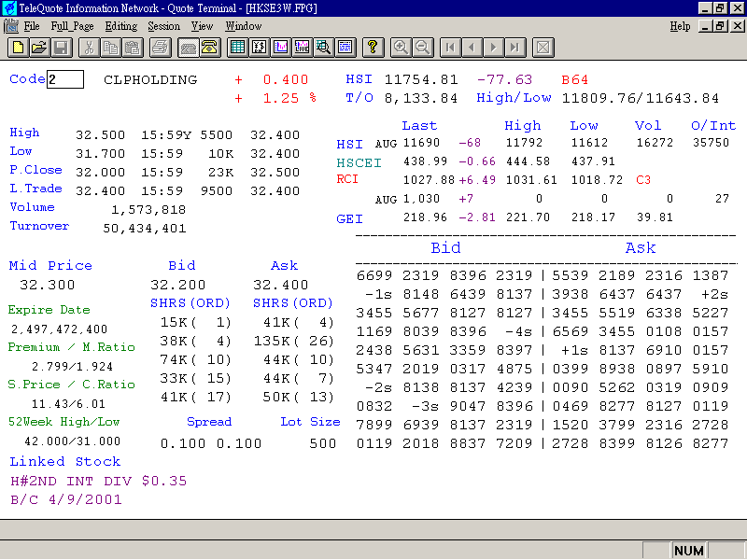Click the T/O value 8,133.84

pyautogui.click(x=421, y=98)
